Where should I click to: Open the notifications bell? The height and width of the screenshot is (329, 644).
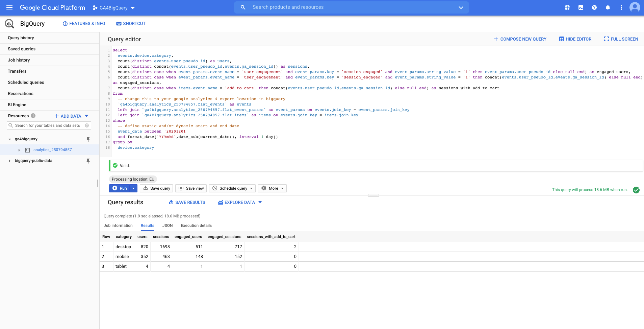coord(608,7)
